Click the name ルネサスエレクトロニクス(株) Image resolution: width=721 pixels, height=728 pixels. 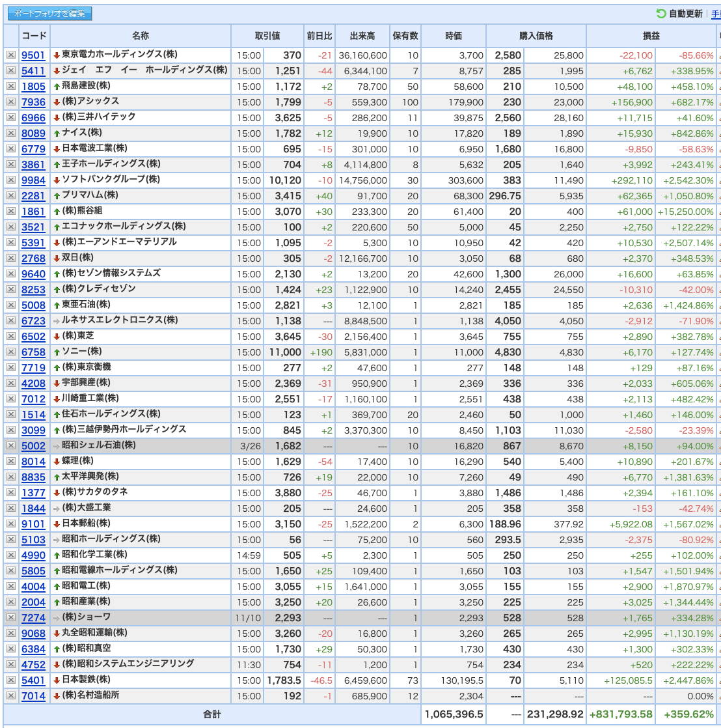[120, 320]
